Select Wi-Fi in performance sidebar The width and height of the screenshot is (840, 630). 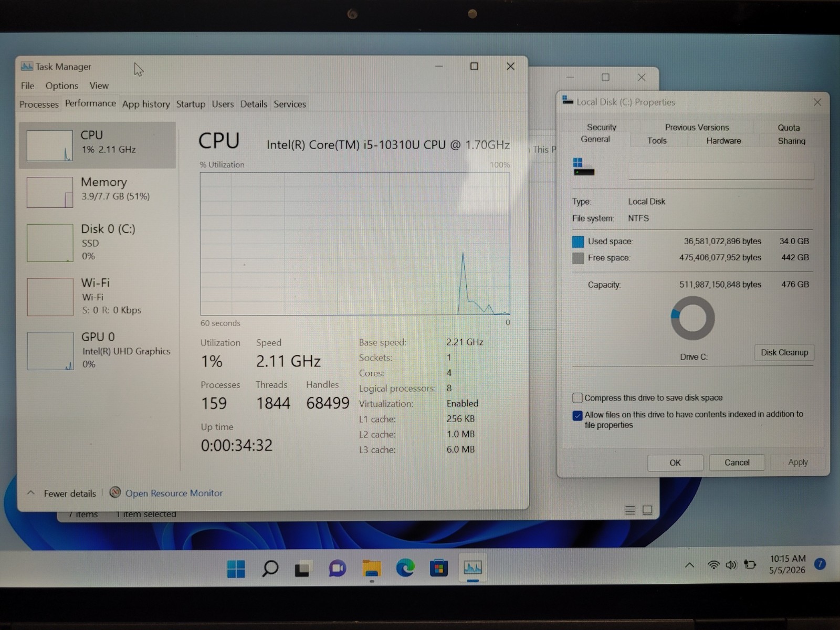click(x=98, y=296)
